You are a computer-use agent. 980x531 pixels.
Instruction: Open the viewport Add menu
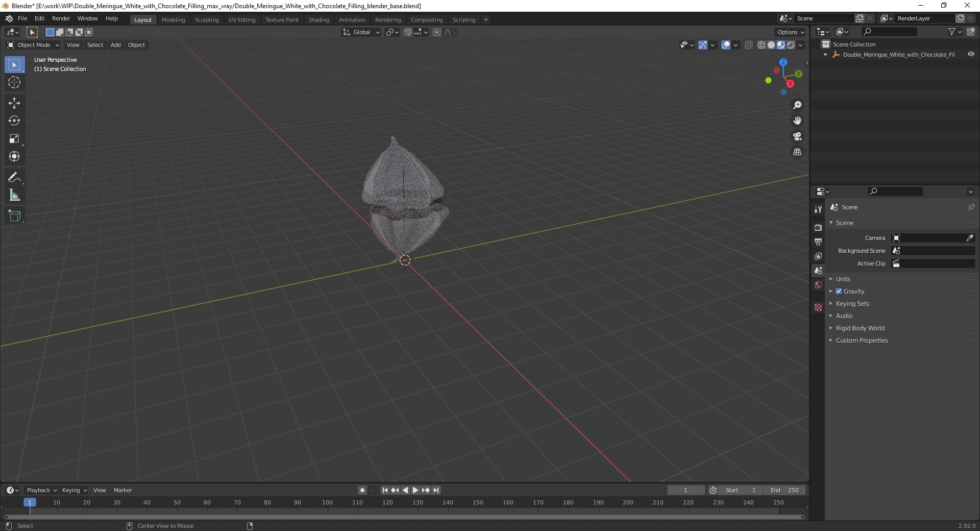point(116,45)
